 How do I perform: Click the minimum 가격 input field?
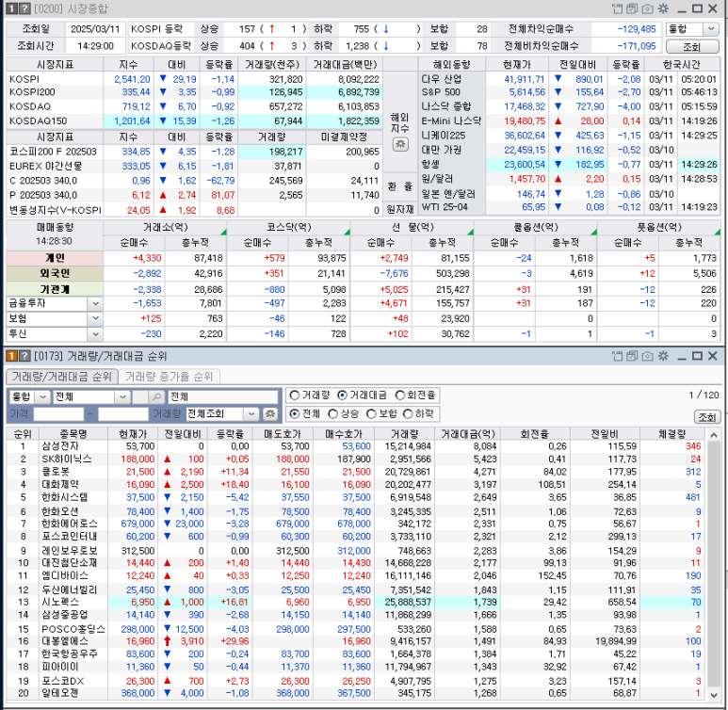point(58,413)
